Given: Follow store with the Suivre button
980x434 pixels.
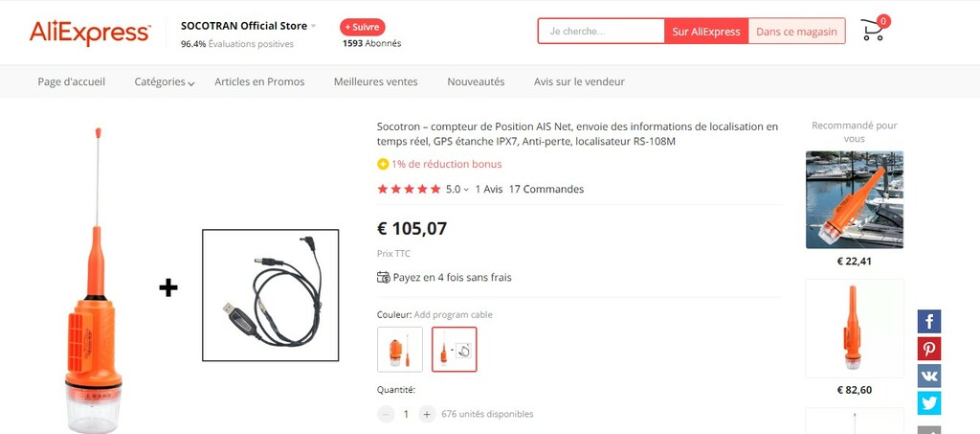Looking at the screenshot, I should click(x=363, y=27).
